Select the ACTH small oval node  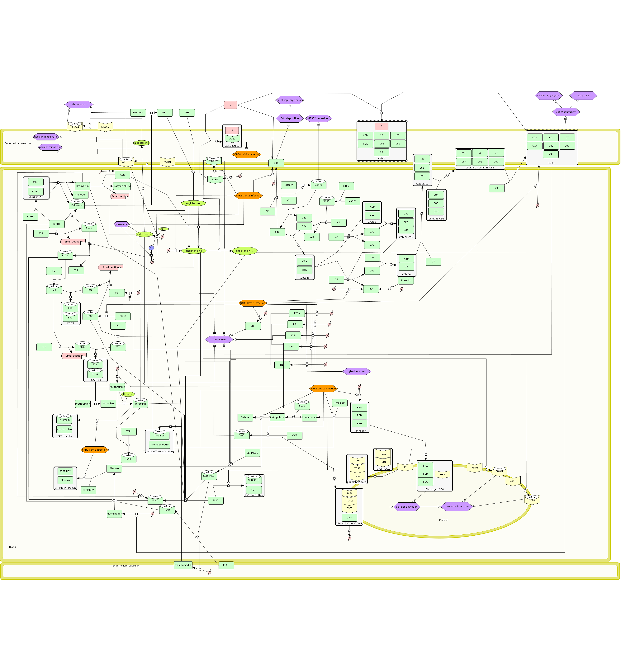(163, 229)
